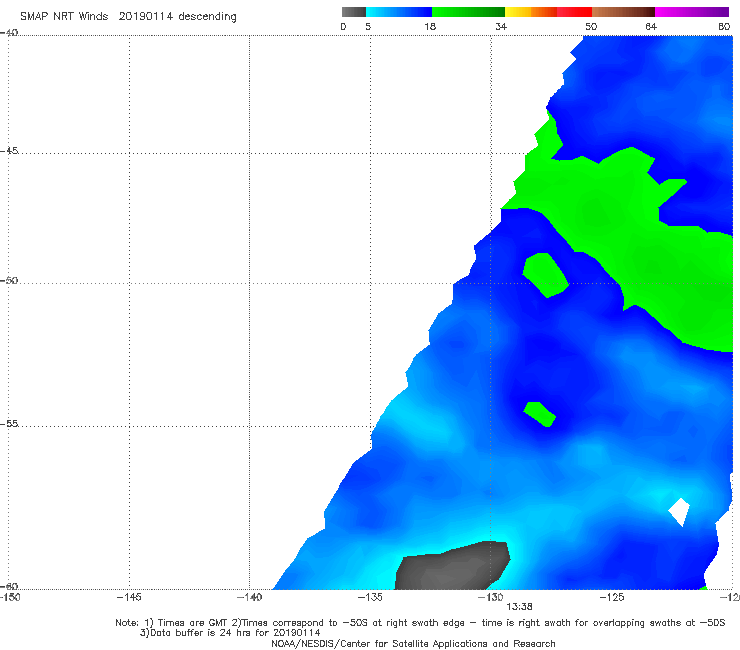Click the longitude label '-135'
This screenshot has height=650, width=740.
point(370,597)
